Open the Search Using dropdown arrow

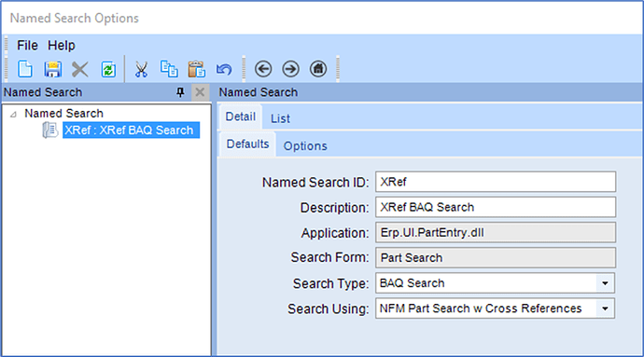point(605,309)
